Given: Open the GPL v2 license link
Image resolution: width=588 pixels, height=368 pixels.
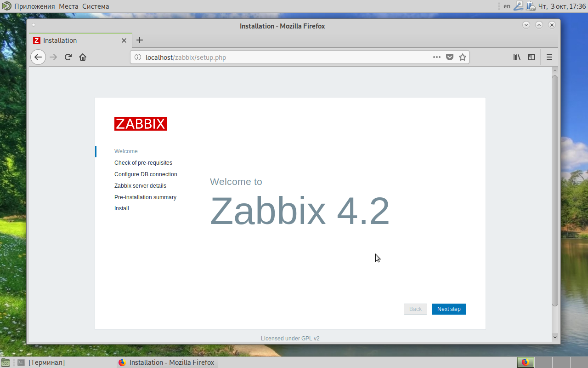Looking at the screenshot, I should pos(310,339).
